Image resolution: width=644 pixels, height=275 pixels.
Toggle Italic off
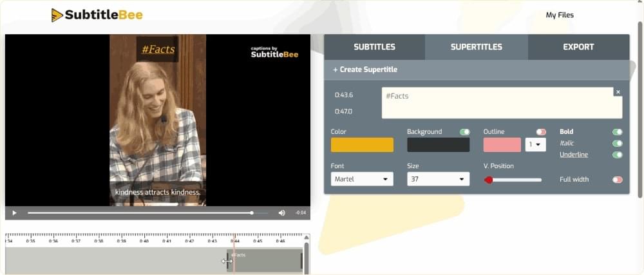tap(618, 143)
